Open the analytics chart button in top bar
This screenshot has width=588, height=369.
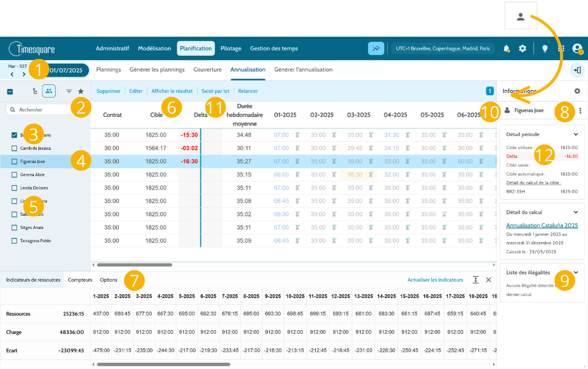point(376,48)
